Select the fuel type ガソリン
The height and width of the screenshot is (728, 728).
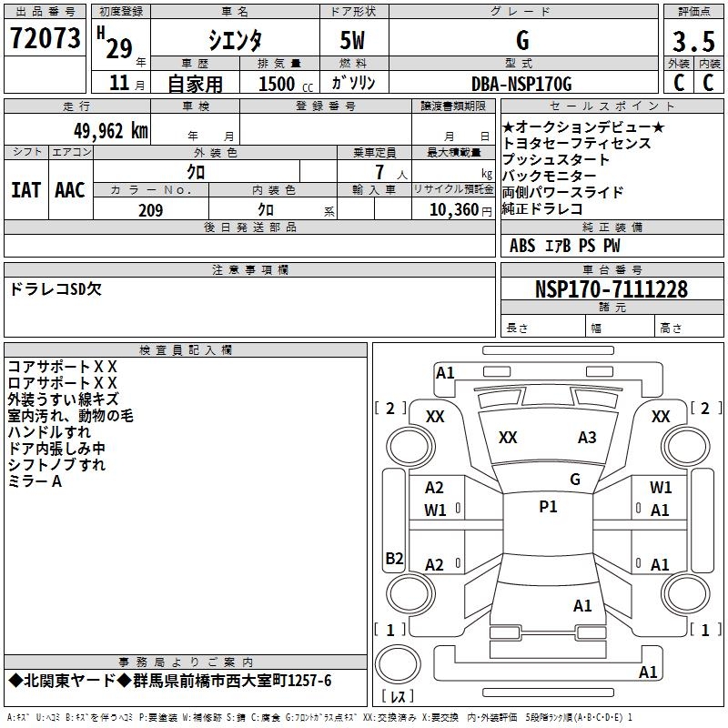[x=353, y=83]
